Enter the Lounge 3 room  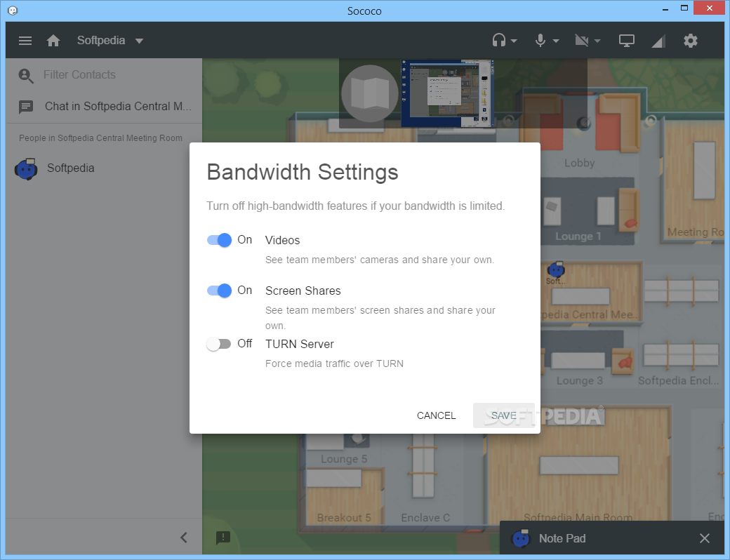click(580, 381)
